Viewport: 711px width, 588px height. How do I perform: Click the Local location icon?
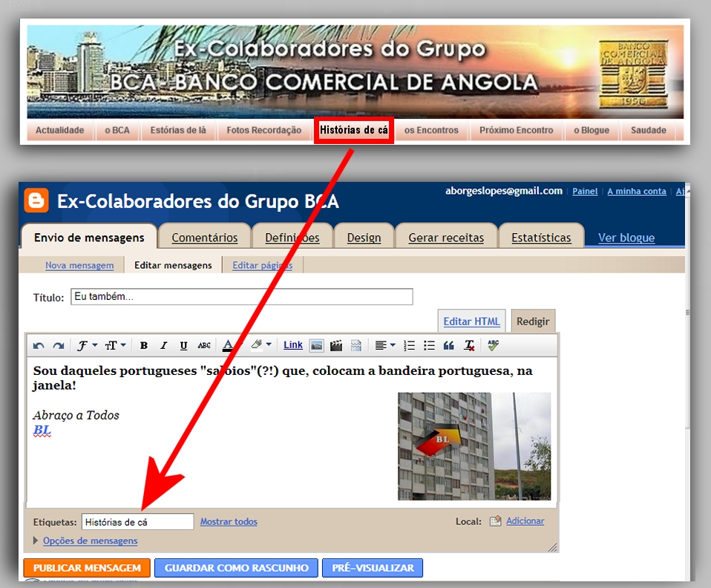tap(495, 521)
